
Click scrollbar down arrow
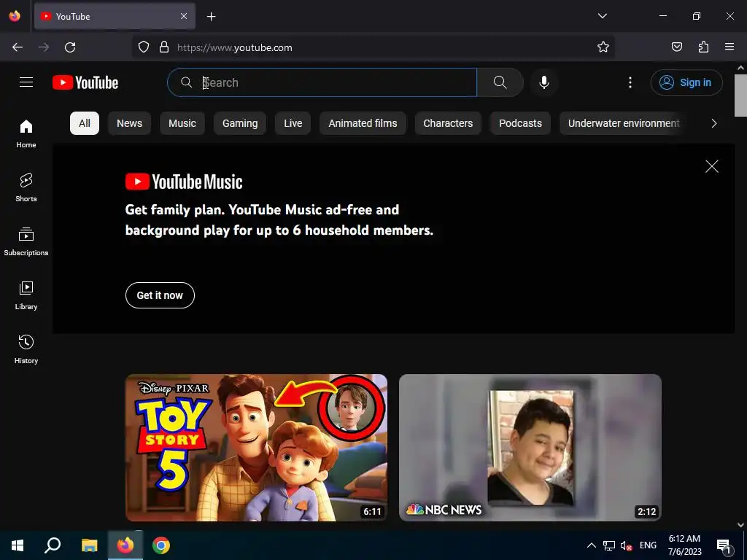pyautogui.click(x=740, y=524)
